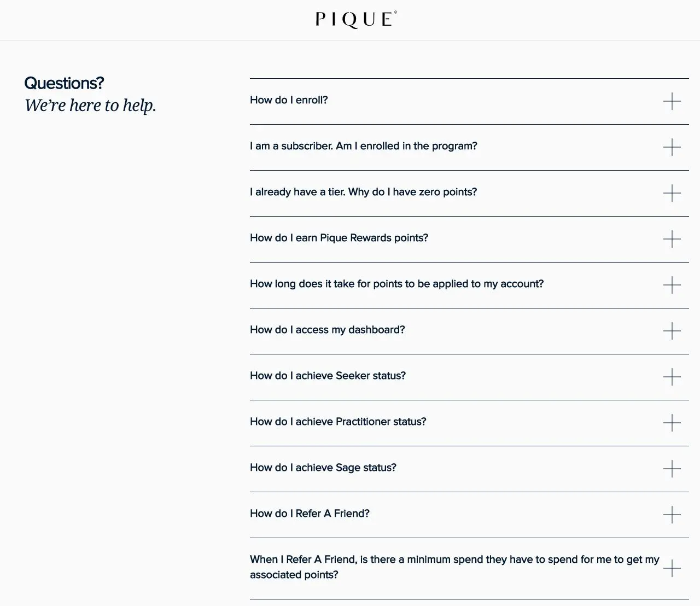700x606 pixels.
Task: Click the plus icon for subscriber enrollment question
Action: click(x=672, y=147)
